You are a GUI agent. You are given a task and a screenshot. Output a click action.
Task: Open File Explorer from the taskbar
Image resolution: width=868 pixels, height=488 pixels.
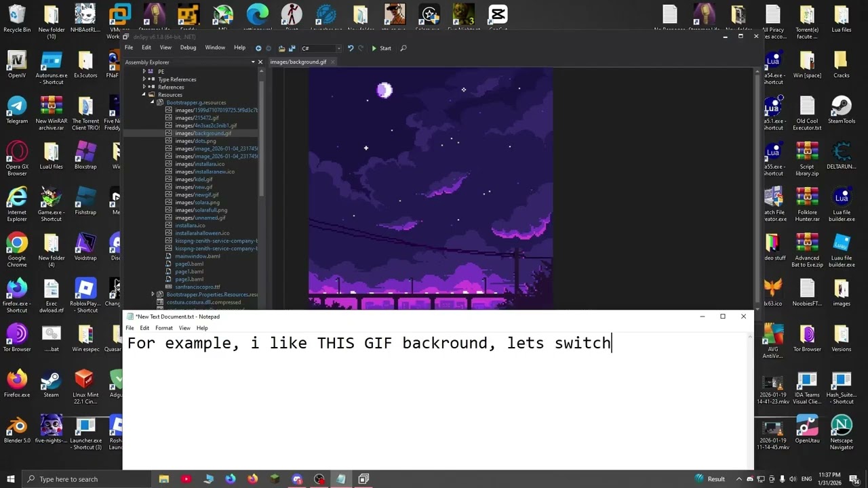(x=164, y=479)
